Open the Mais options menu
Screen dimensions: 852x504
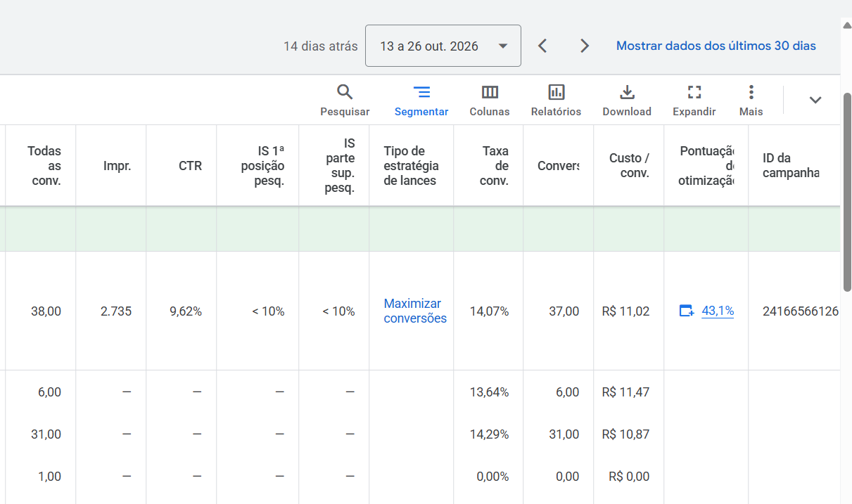[x=751, y=101]
